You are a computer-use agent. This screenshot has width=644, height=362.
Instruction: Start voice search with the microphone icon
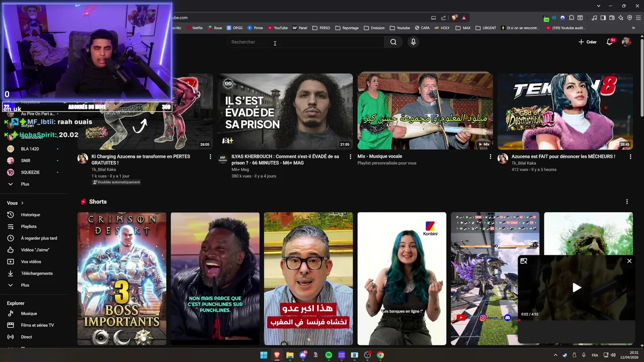(x=413, y=42)
